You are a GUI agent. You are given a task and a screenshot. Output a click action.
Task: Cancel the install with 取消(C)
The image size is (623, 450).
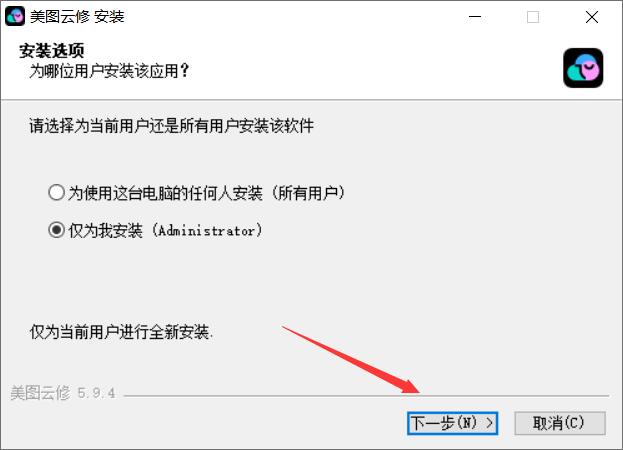[x=560, y=423]
